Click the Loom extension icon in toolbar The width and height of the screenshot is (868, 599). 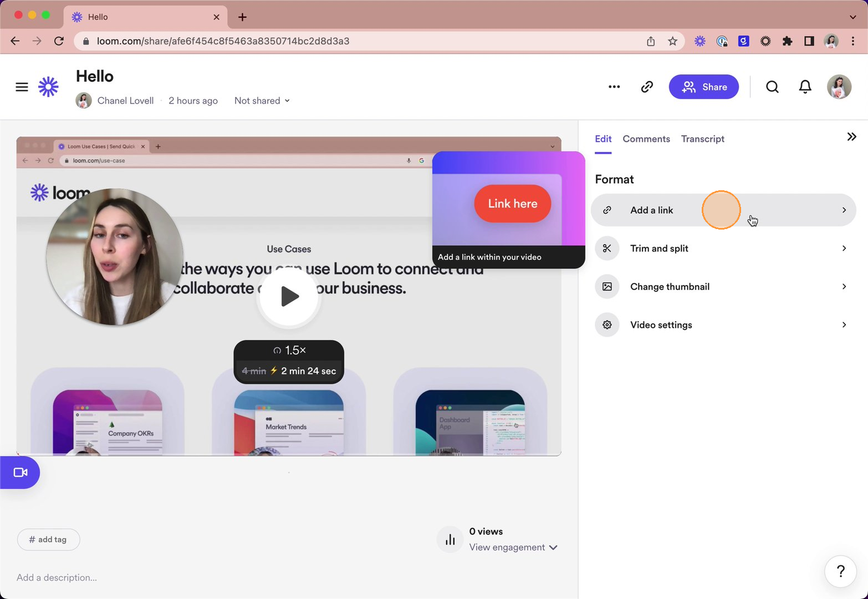point(700,41)
